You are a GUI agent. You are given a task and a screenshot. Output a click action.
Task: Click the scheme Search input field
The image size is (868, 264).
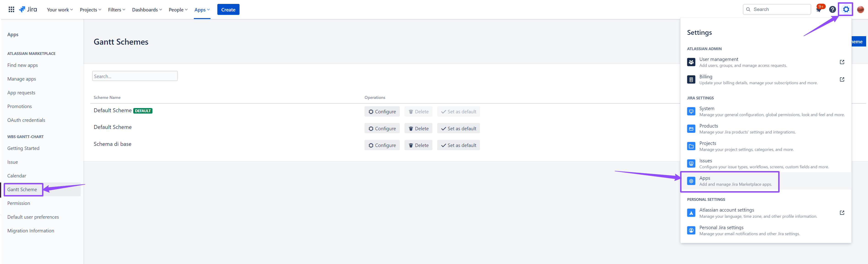click(x=135, y=76)
